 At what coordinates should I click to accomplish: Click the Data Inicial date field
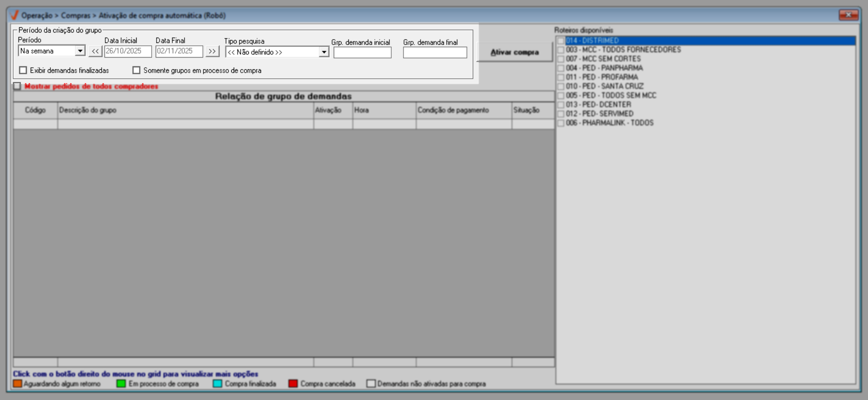(128, 51)
